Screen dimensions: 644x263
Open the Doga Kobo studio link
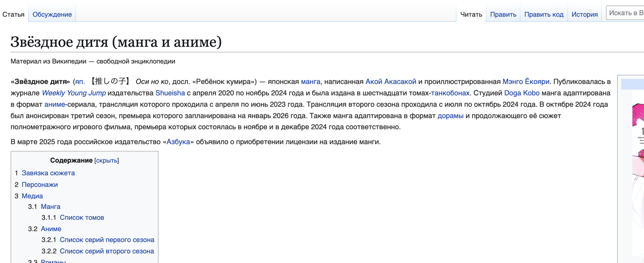tap(522, 93)
